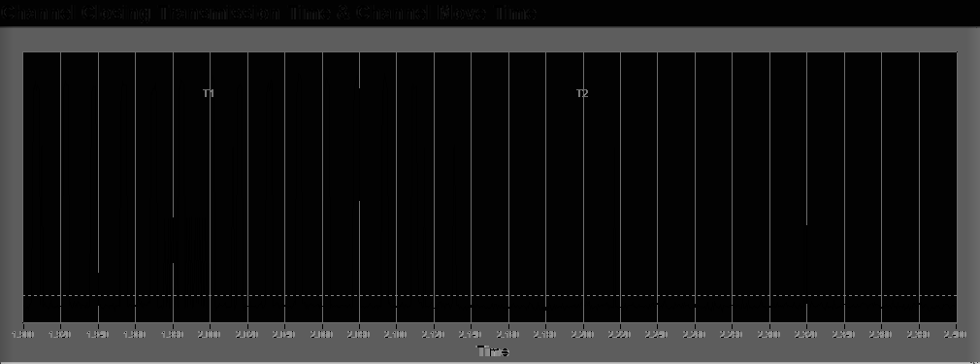Image resolution: width=980 pixels, height=364 pixels.
Task: Click the 2.200 tick label on the time axis
Action: (582, 335)
